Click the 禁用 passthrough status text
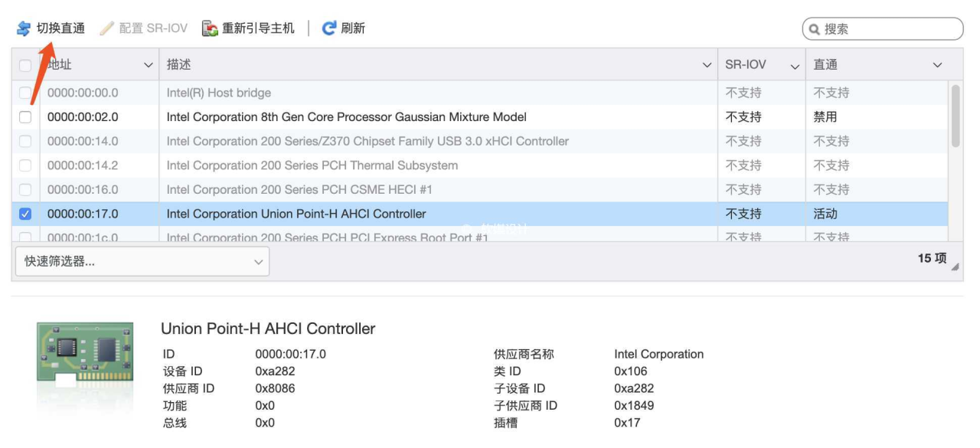980x448 pixels. (x=823, y=116)
